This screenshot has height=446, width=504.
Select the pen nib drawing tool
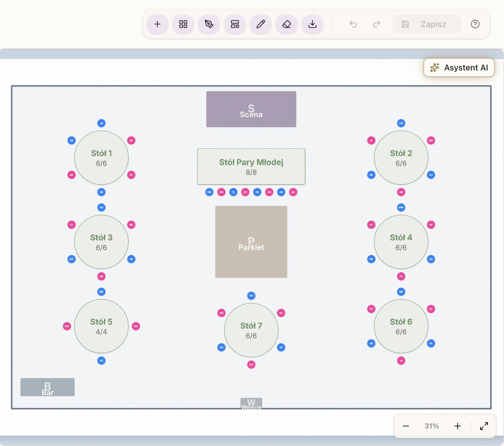[209, 24]
